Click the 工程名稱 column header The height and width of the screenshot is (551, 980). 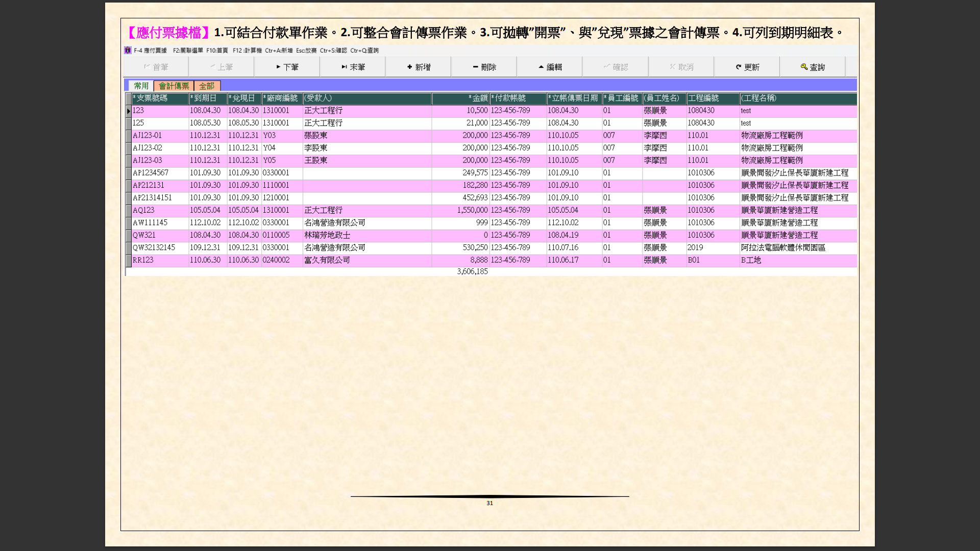click(798, 98)
